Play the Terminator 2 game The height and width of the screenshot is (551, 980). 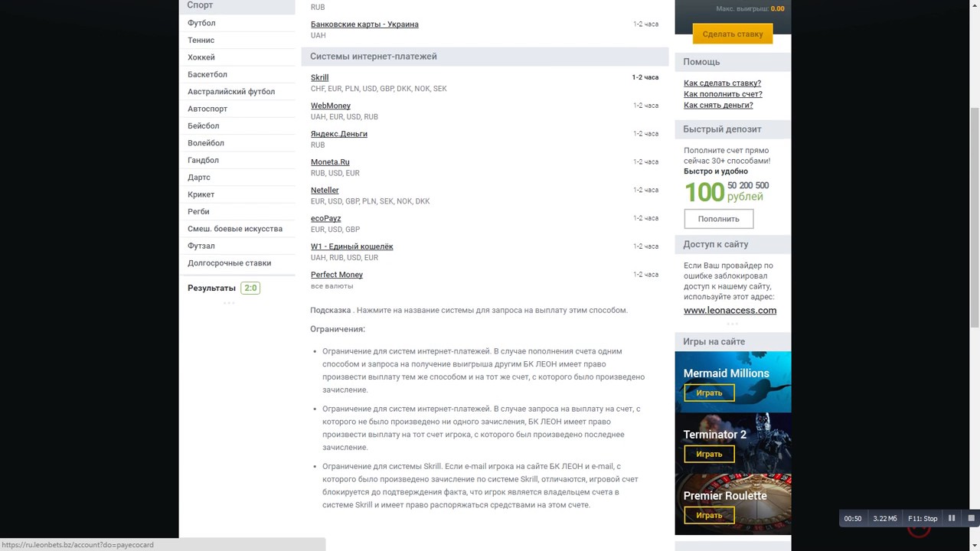click(709, 454)
